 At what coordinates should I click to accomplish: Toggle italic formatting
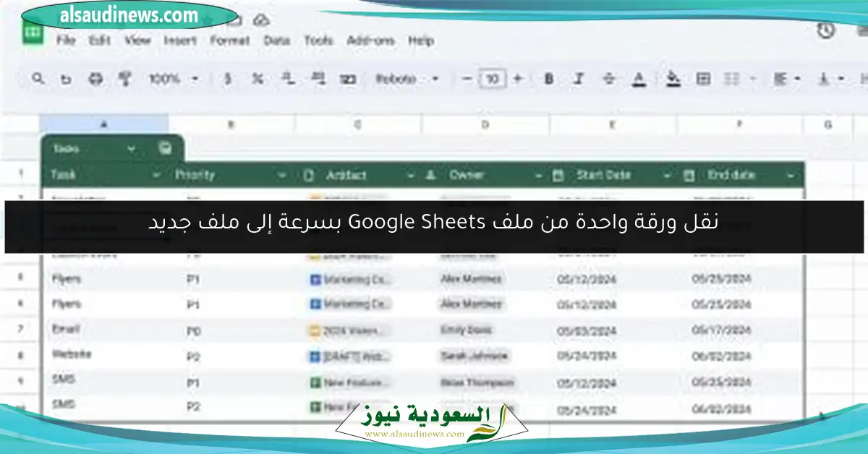click(x=578, y=79)
